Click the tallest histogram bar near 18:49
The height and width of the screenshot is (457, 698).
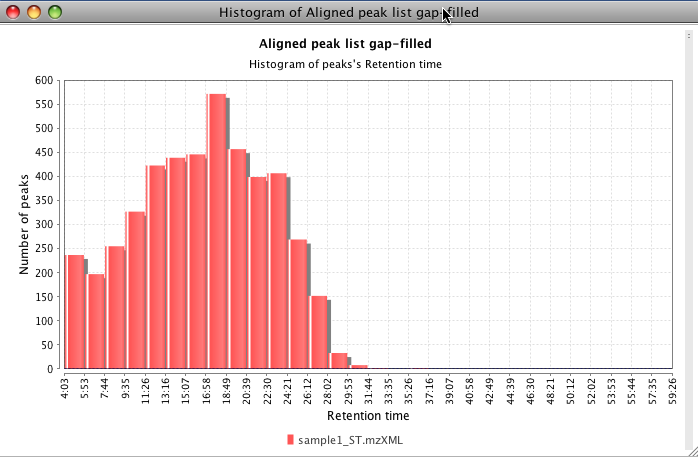[x=218, y=231]
